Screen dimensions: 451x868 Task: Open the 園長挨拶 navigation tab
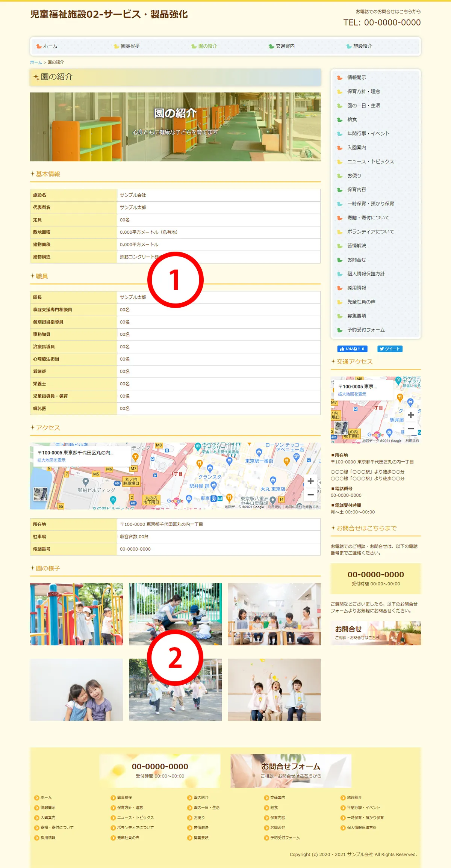click(130, 46)
